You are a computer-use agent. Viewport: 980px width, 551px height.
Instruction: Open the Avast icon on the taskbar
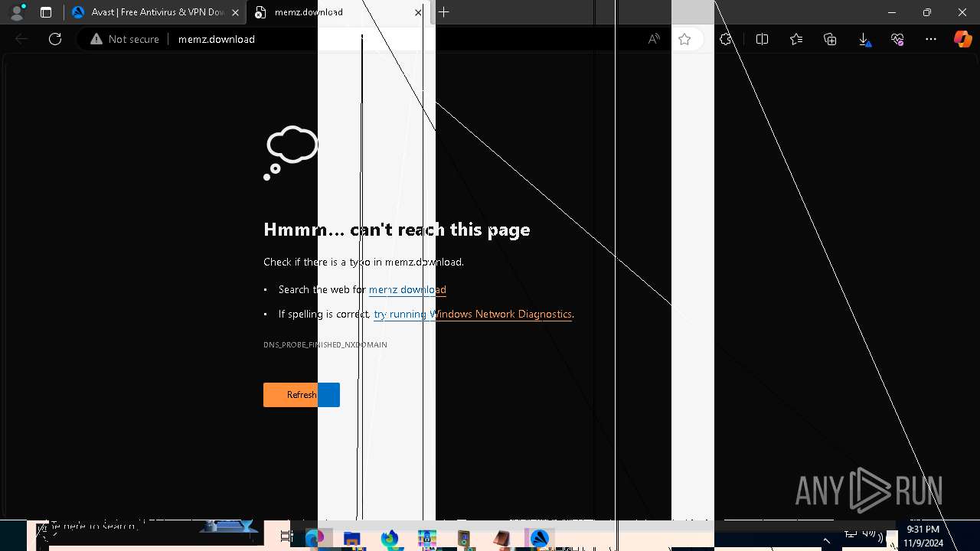click(x=540, y=539)
